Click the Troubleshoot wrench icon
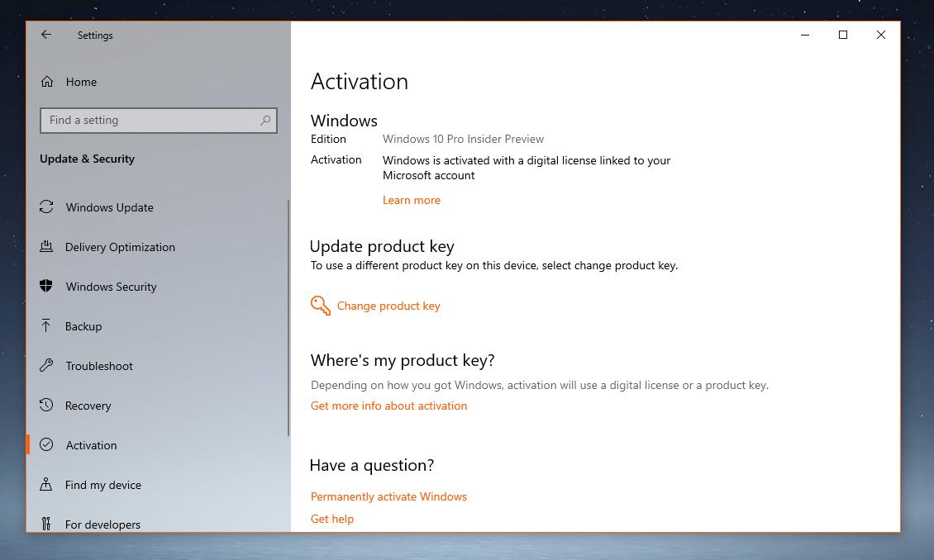This screenshot has height=560, width=934. pos(46,365)
